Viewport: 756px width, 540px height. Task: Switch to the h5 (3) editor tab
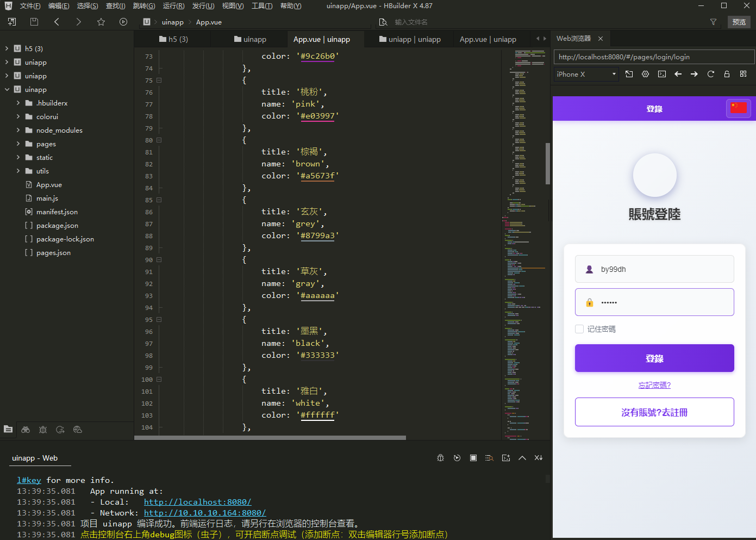tap(173, 39)
